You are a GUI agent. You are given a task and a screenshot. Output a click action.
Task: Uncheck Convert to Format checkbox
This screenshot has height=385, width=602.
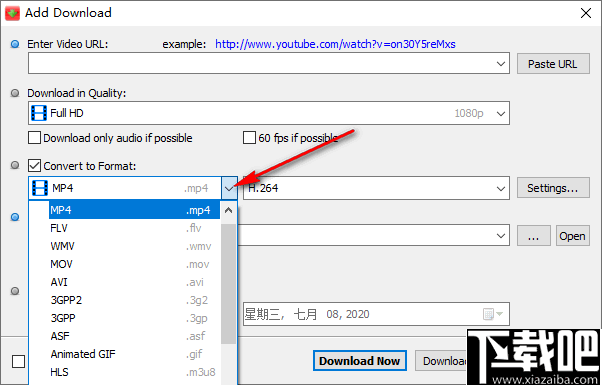[35, 166]
